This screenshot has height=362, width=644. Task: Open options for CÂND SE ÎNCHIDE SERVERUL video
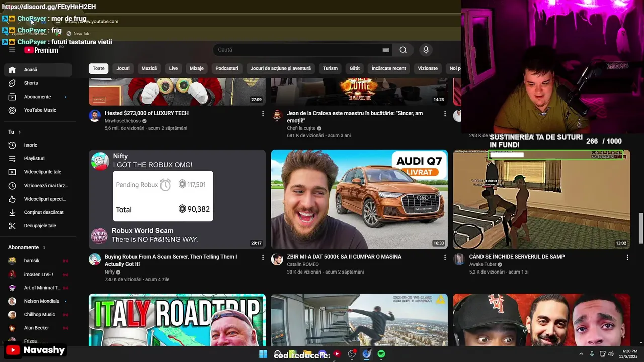pos(627,257)
